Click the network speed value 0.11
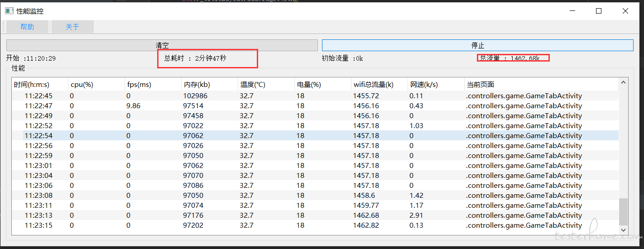644x249 pixels. (416, 96)
